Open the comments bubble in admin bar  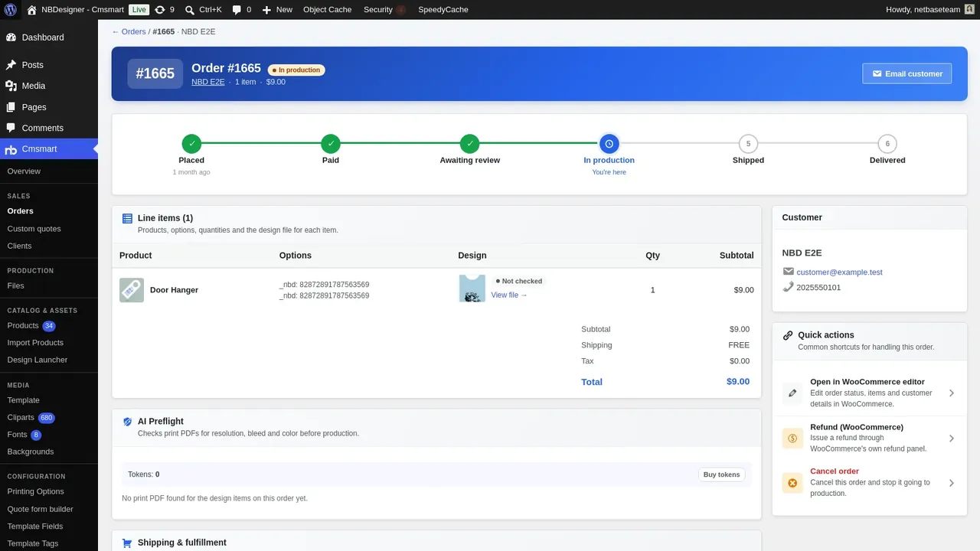click(241, 9)
